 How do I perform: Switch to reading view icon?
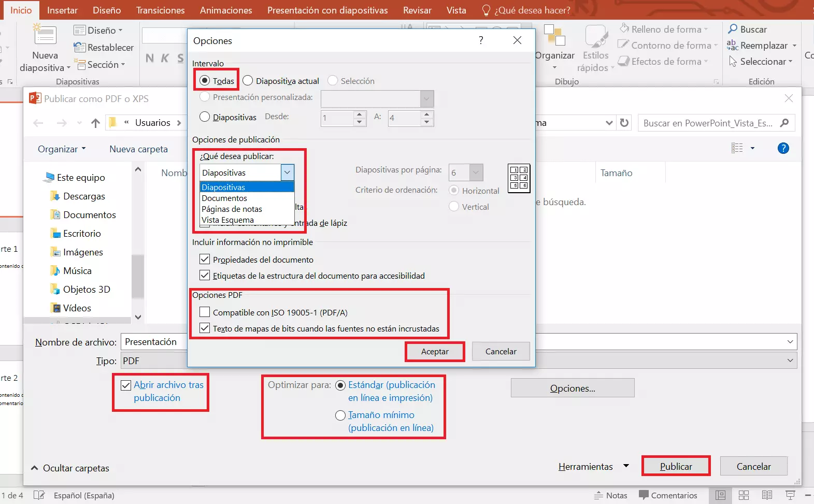(767, 495)
